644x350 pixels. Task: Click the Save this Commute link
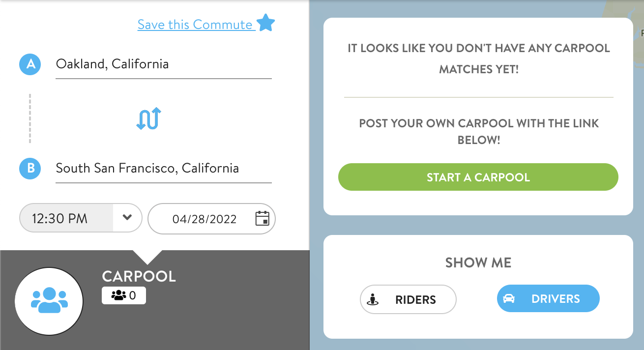click(x=195, y=25)
